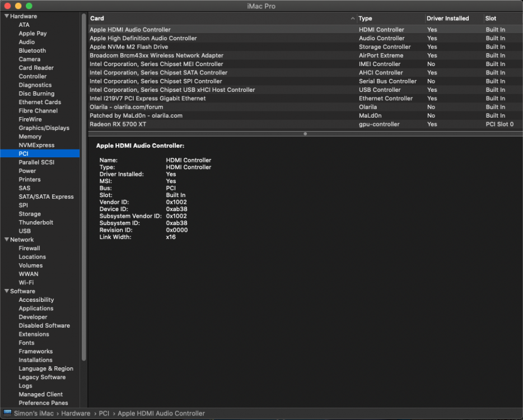Open Thunderbolt in the sidebar
Image resolution: width=523 pixels, height=420 pixels.
36,222
